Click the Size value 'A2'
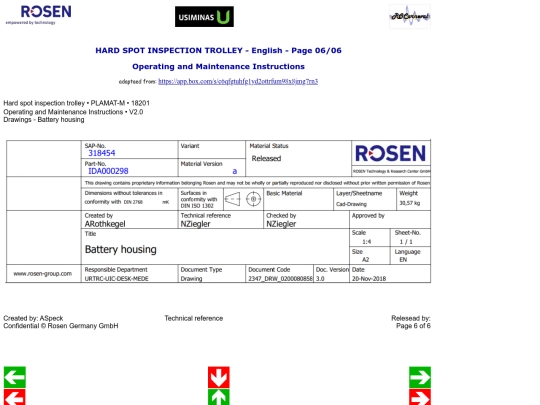Screen dimensions: 540x405 click(365, 260)
